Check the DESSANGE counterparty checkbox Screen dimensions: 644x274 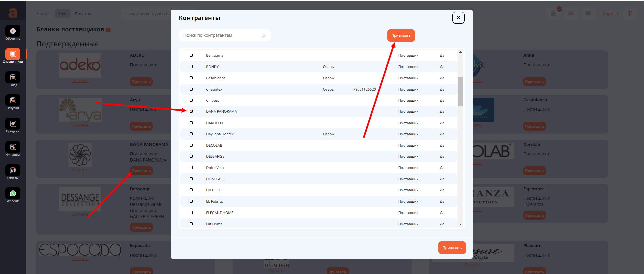click(191, 156)
